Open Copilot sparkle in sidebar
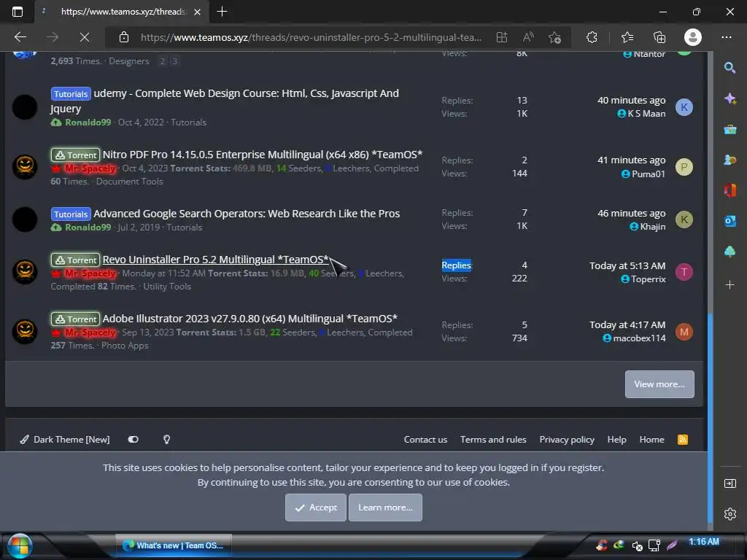This screenshot has width=747, height=560. pos(729,98)
